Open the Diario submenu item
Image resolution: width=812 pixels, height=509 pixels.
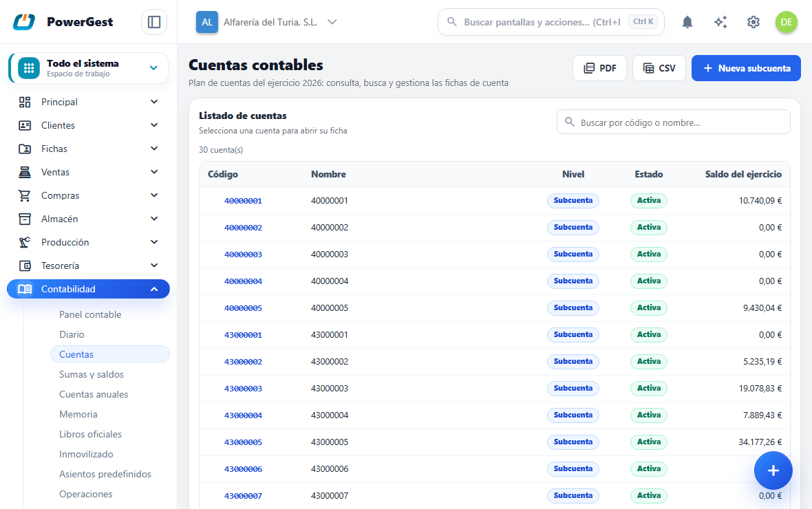(x=72, y=334)
